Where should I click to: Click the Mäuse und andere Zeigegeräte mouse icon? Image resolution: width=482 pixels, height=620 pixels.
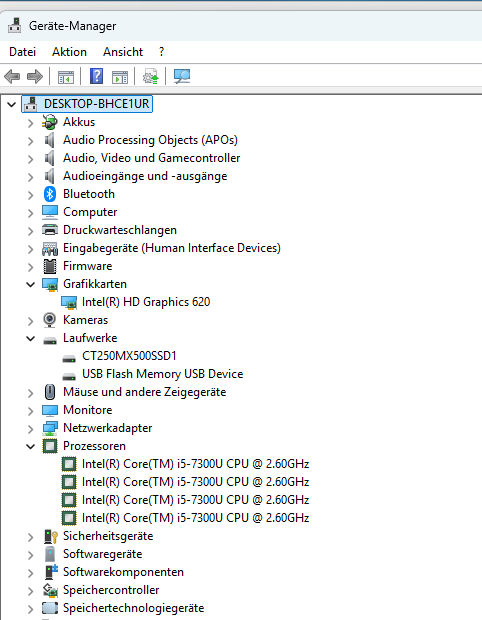(50, 392)
